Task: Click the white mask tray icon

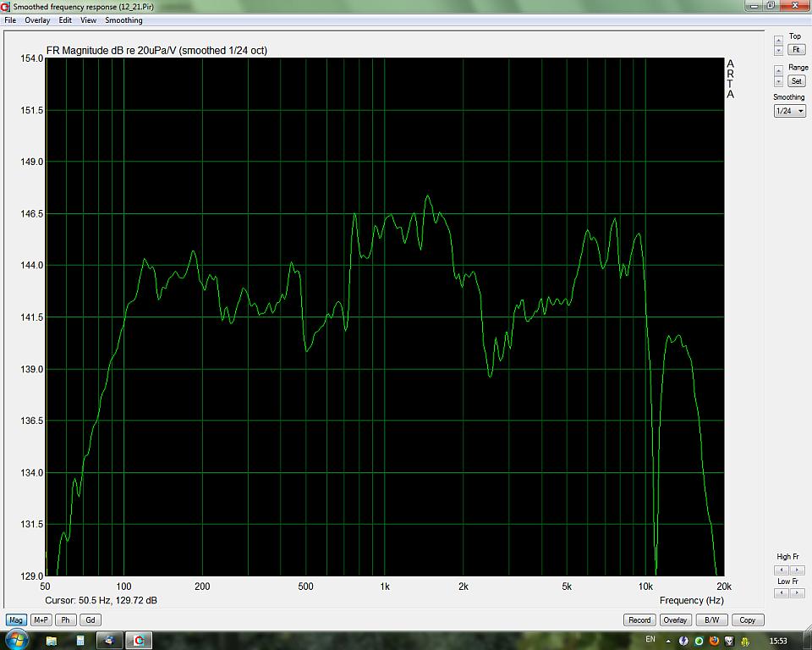Action: (729, 642)
